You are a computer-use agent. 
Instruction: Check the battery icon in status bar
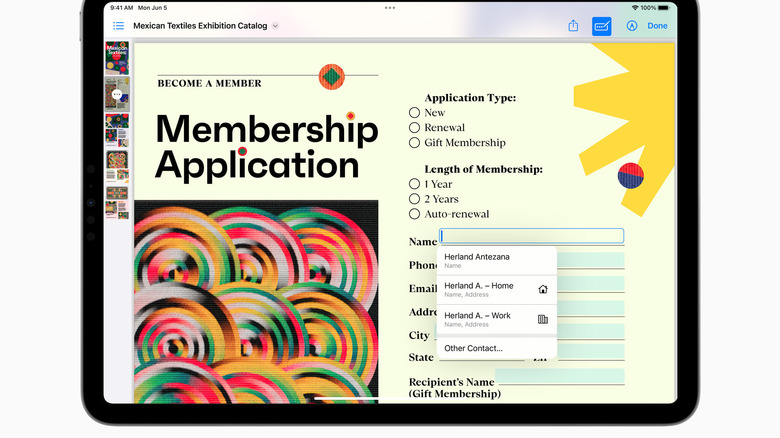(664, 8)
